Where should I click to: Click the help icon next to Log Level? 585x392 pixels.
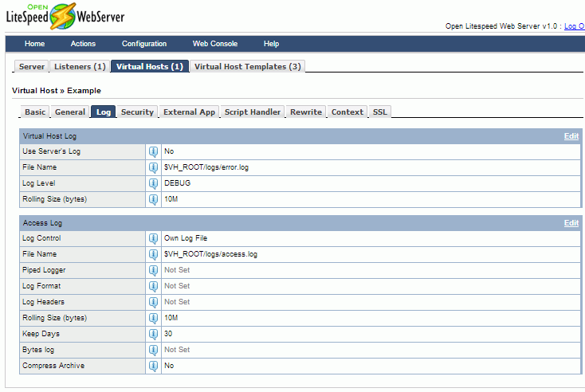153,183
